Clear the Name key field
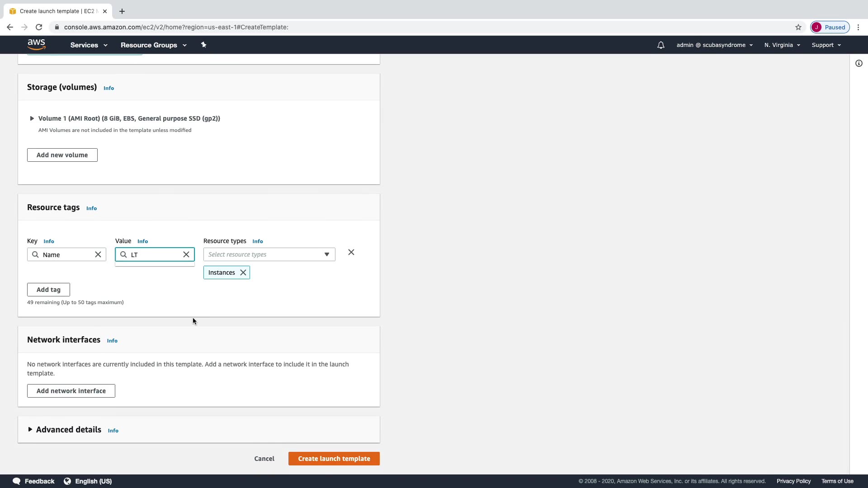The height and width of the screenshot is (488, 868). tap(98, 254)
